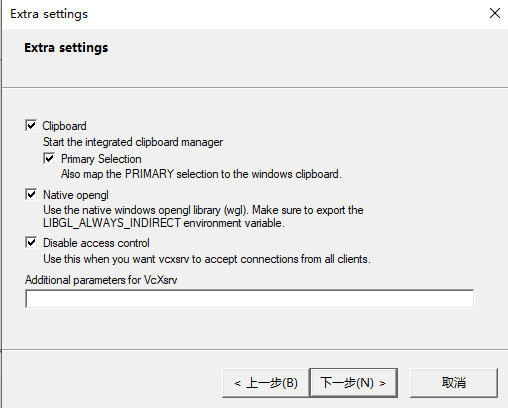Image resolution: width=508 pixels, height=408 pixels.
Task: Click the PRIMARY selection mapping description
Action: click(x=201, y=174)
